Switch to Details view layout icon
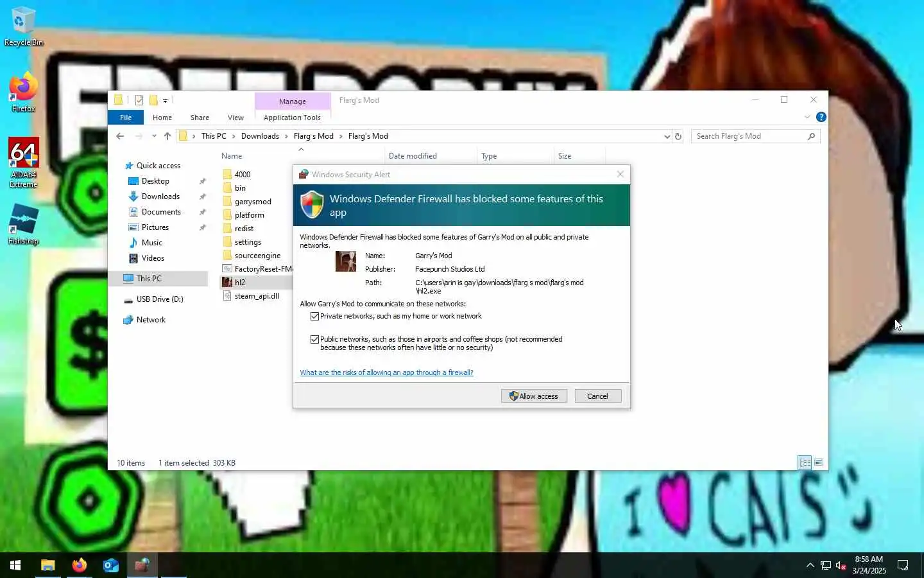The height and width of the screenshot is (578, 924). pyautogui.click(x=805, y=462)
